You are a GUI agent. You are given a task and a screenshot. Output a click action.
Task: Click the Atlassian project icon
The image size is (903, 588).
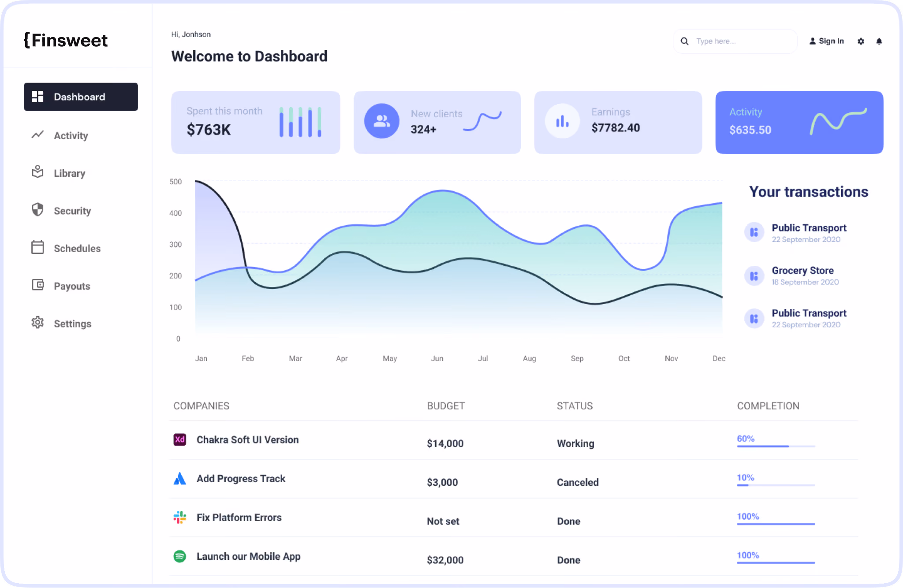click(179, 478)
